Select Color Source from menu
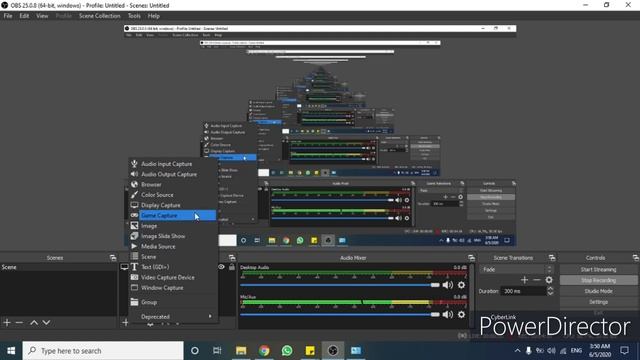640x360 pixels. click(x=173, y=195)
